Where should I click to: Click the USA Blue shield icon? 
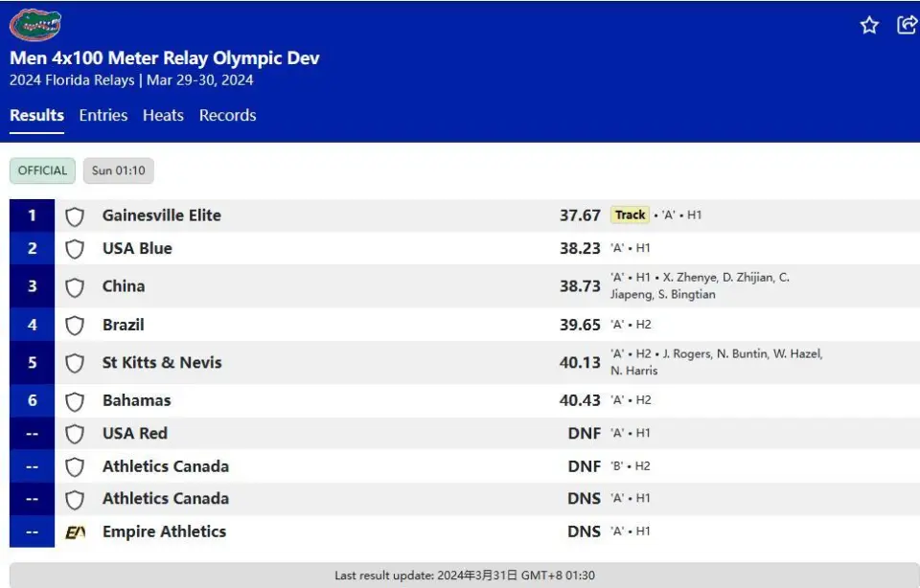coord(75,249)
